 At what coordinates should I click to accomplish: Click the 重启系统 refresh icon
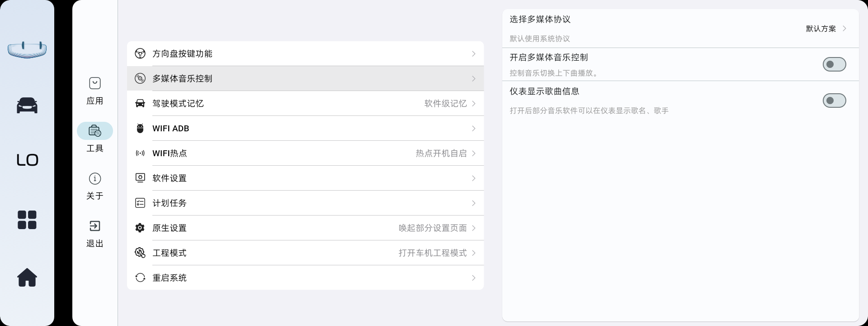pyautogui.click(x=140, y=278)
